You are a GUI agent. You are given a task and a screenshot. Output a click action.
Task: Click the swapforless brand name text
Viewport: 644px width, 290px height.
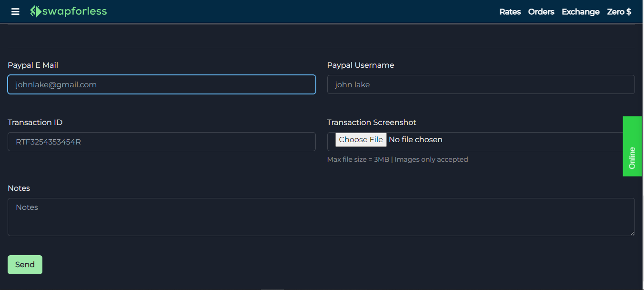[x=75, y=11]
